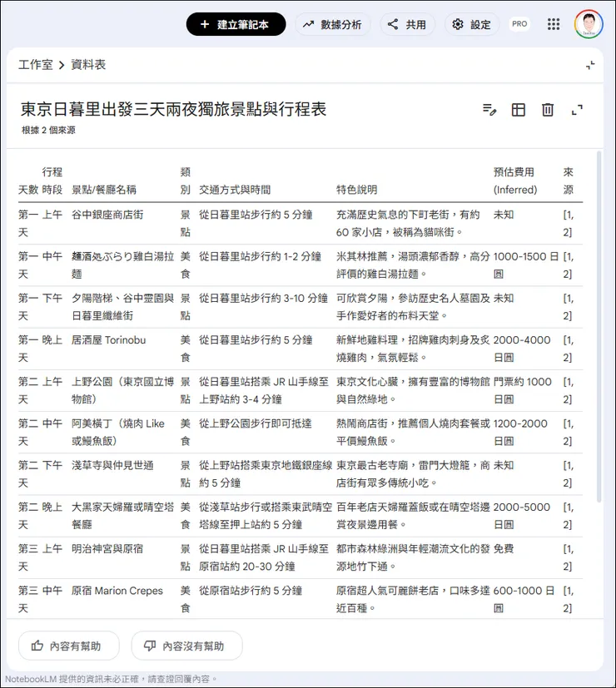The width and height of the screenshot is (616, 688).
Task: Click 從原宿站步行約 5 分鐘 cell
Action: tap(251, 591)
